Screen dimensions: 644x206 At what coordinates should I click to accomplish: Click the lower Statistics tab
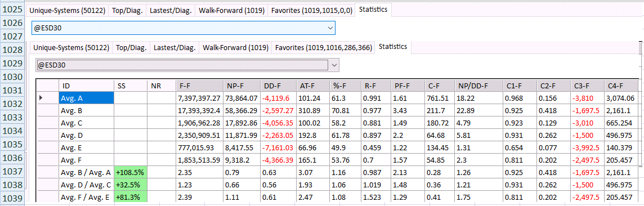(393, 47)
